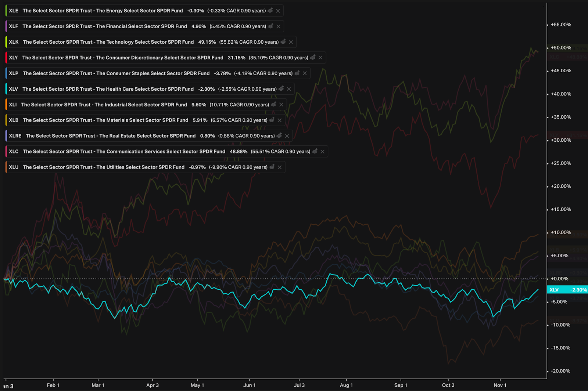588x391 pixels.
Task: Click the Nov 1 date label
Action: click(x=500, y=385)
